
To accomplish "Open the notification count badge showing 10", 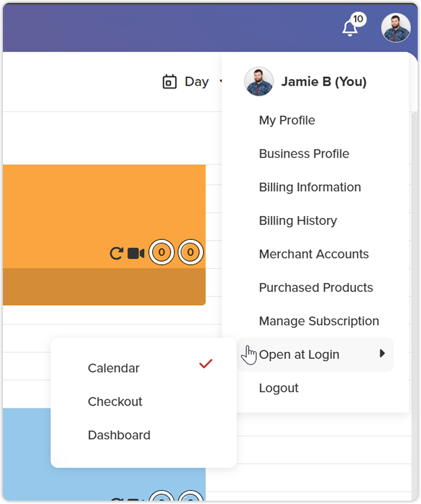I will click(358, 19).
